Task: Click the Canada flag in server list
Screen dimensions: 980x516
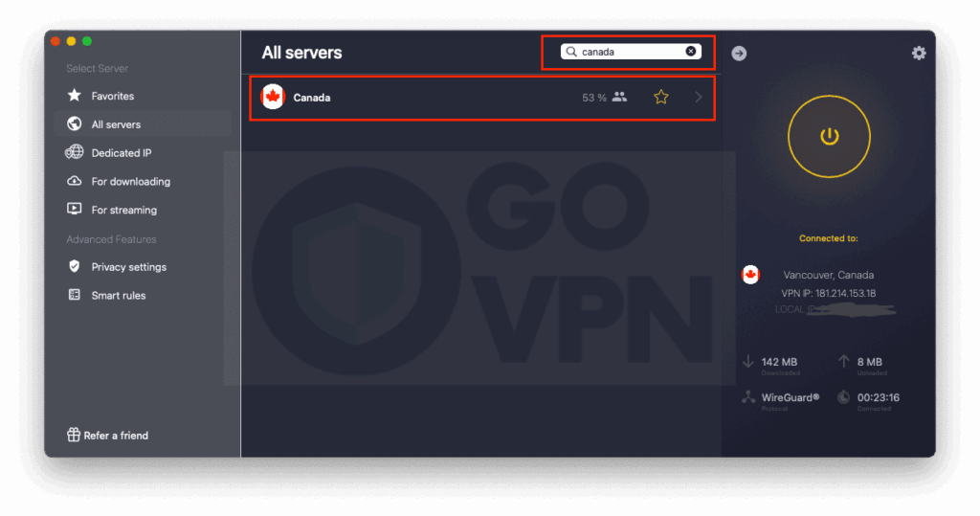Action: click(x=273, y=97)
